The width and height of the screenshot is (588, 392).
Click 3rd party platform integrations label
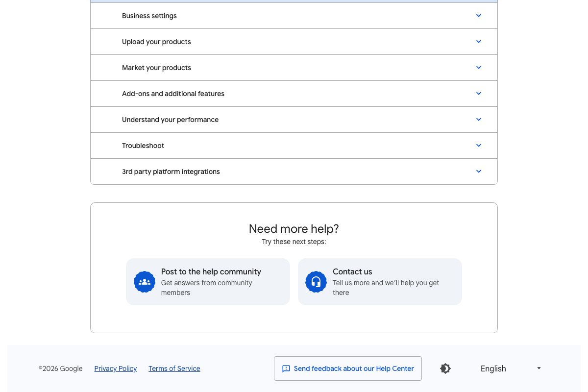(x=171, y=171)
